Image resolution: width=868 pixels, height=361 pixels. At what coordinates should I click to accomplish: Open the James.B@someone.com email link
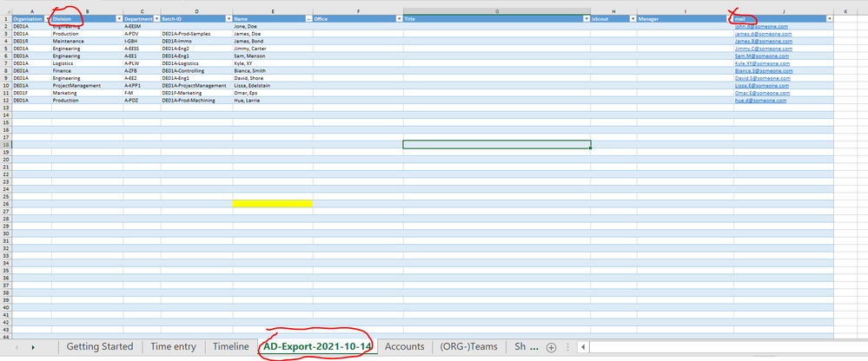764,41
